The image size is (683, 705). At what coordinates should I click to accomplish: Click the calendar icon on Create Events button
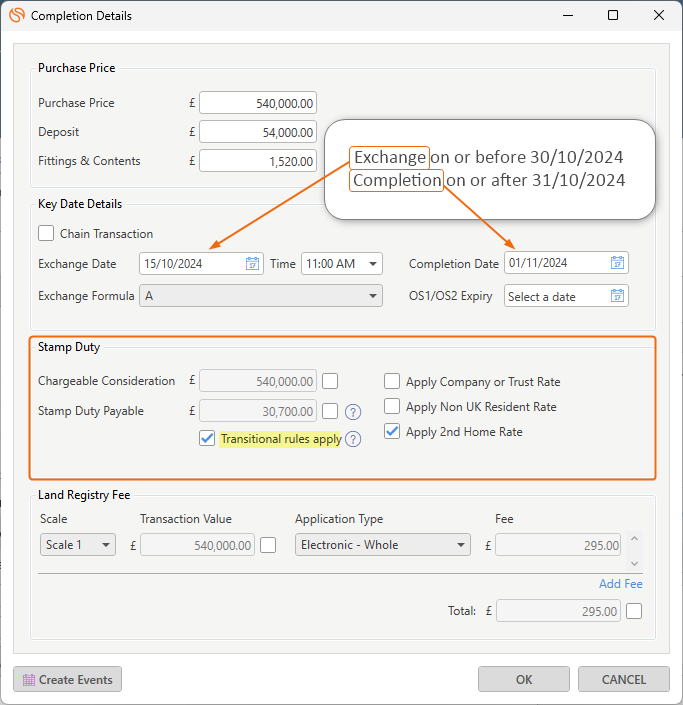tap(29, 680)
